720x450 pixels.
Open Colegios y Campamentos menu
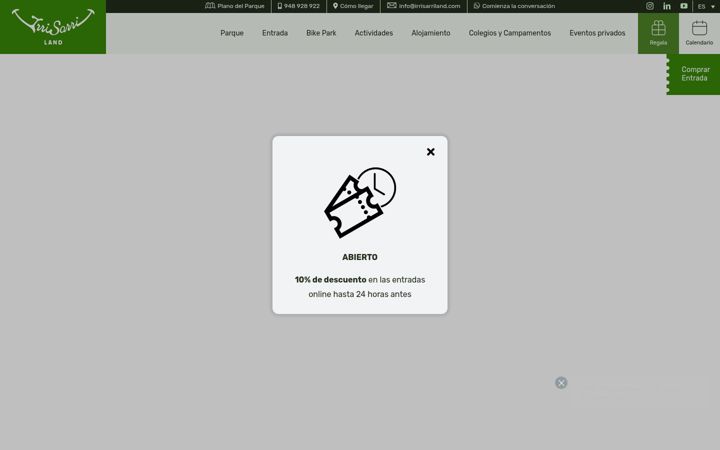510,33
